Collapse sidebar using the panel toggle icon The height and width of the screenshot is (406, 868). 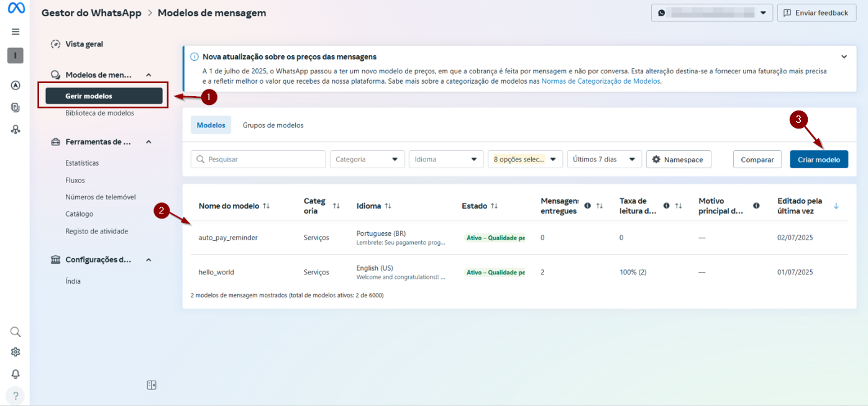coord(152,385)
